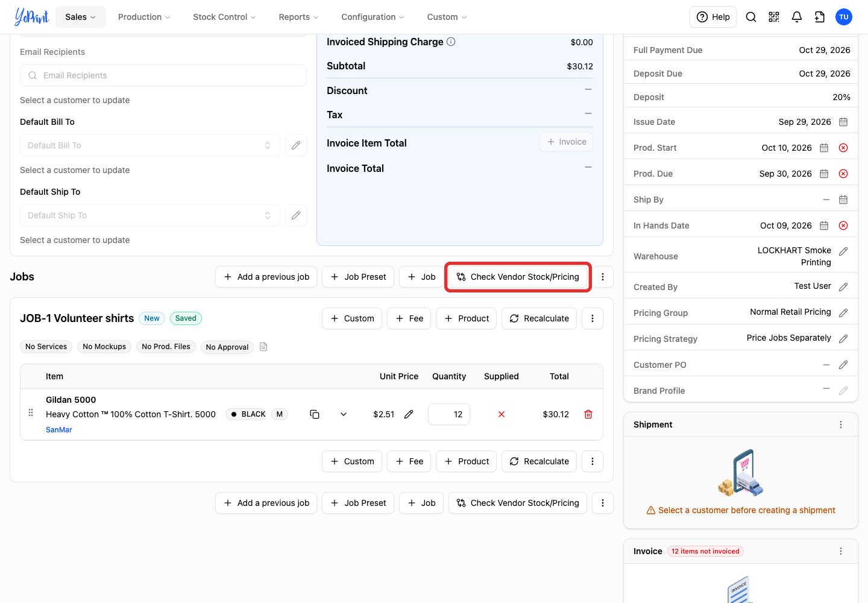Click Recalculate in the JOB-1 header

coord(539,318)
